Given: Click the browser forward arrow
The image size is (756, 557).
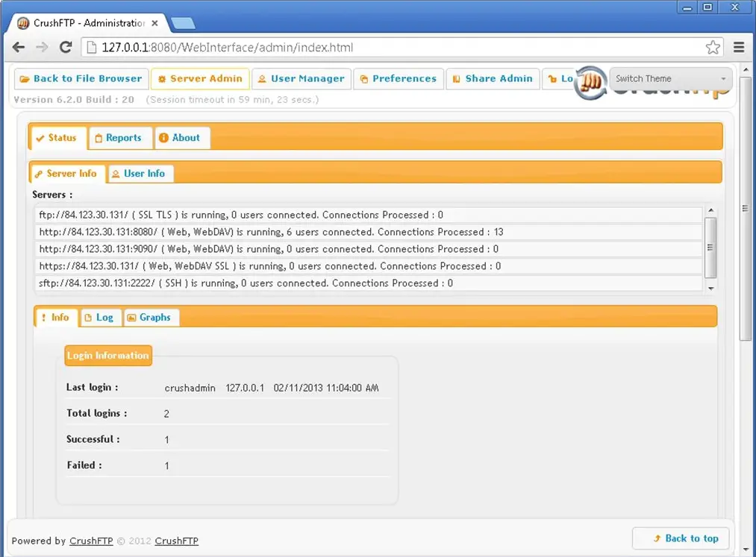Looking at the screenshot, I should (42, 47).
